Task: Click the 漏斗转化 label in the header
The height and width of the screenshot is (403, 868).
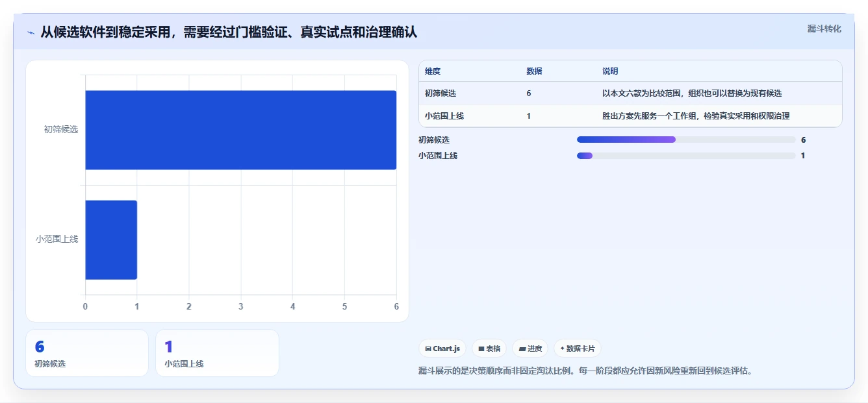Action: pos(824,29)
